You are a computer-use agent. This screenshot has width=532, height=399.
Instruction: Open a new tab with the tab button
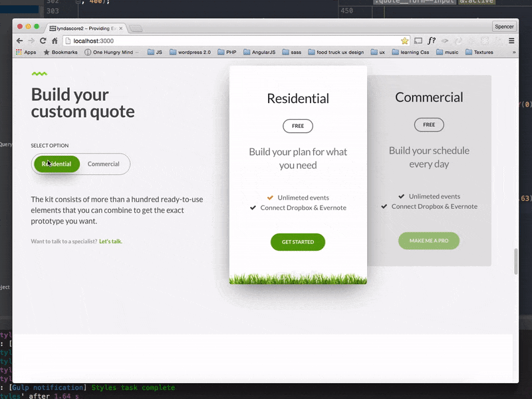point(136,29)
